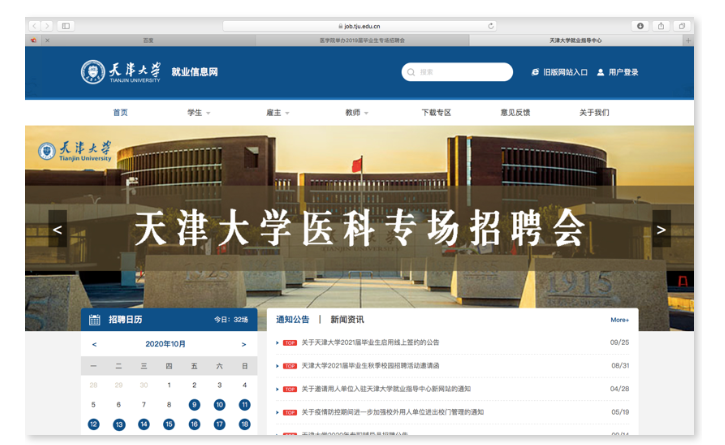Screen dimensions: 725x445
Task: Switch to the 新闻资讯 tab
Action: (x=347, y=320)
